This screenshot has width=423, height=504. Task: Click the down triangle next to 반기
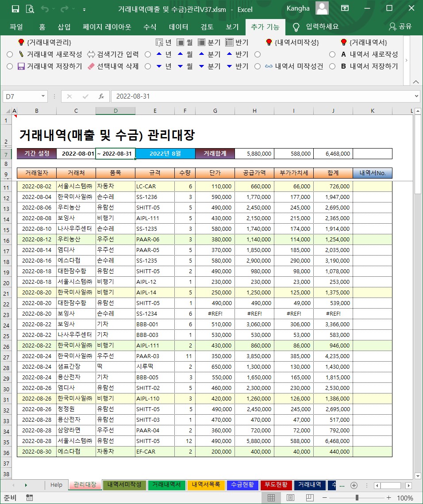tap(229, 66)
